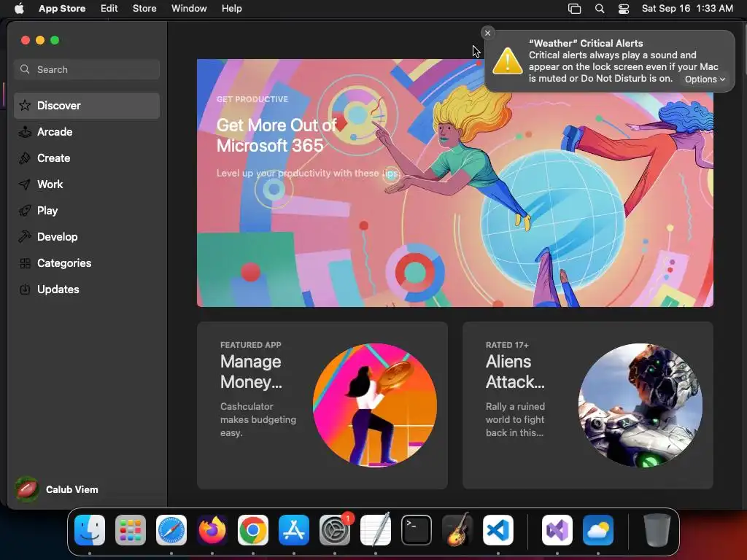The width and height of the screenshot is (747, 560).
Task: Go to the Work section
Action: pos(87,184)
